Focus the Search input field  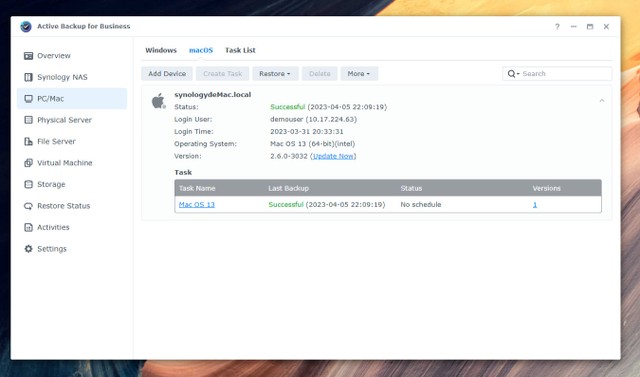click(x=557, y=74)
